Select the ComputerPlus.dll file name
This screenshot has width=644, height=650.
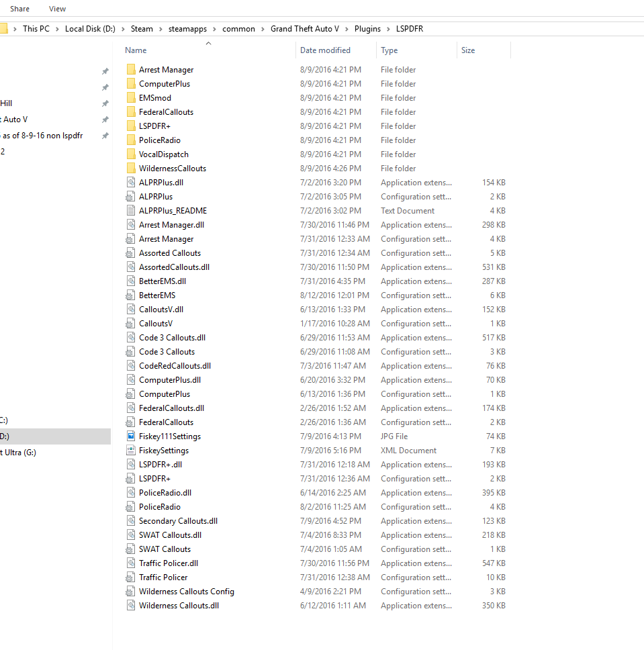click(x=170, y=379)
